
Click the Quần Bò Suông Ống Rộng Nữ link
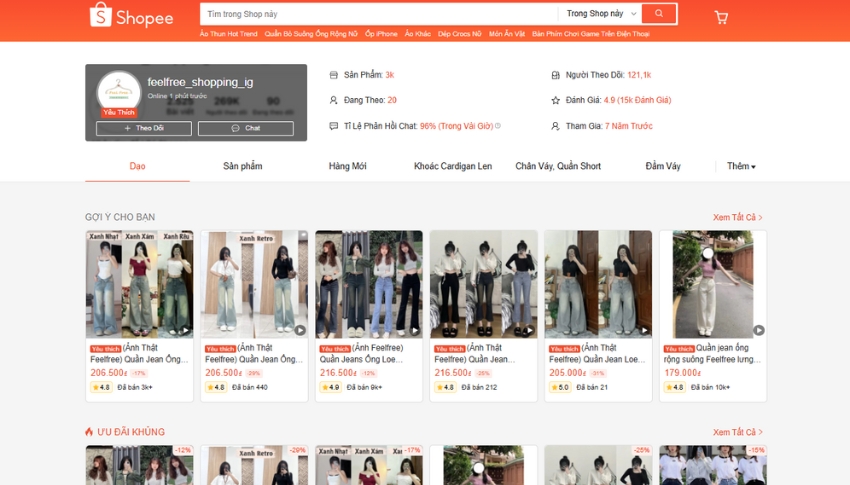[311, 34]
